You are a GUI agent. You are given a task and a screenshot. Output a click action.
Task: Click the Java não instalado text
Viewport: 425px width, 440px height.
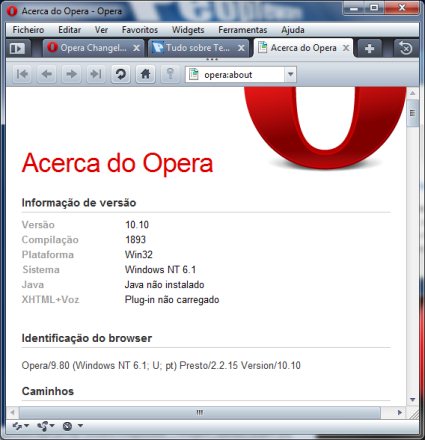[164, 285]
